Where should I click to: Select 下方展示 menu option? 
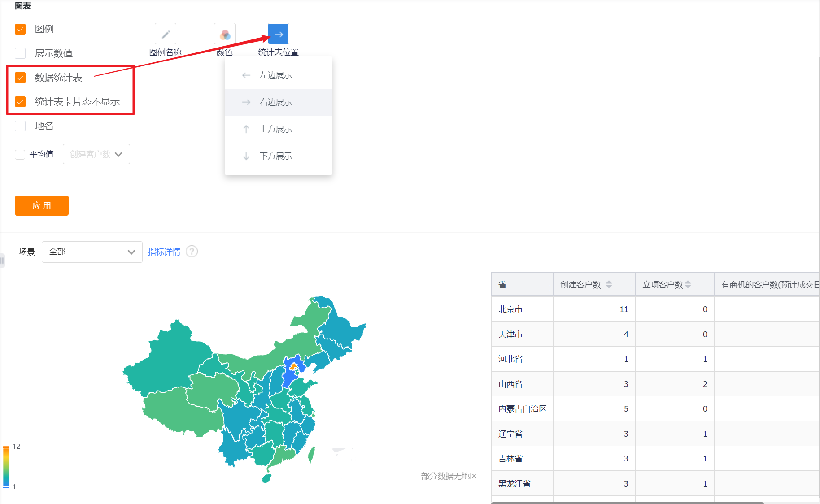[x=279, y=156]
